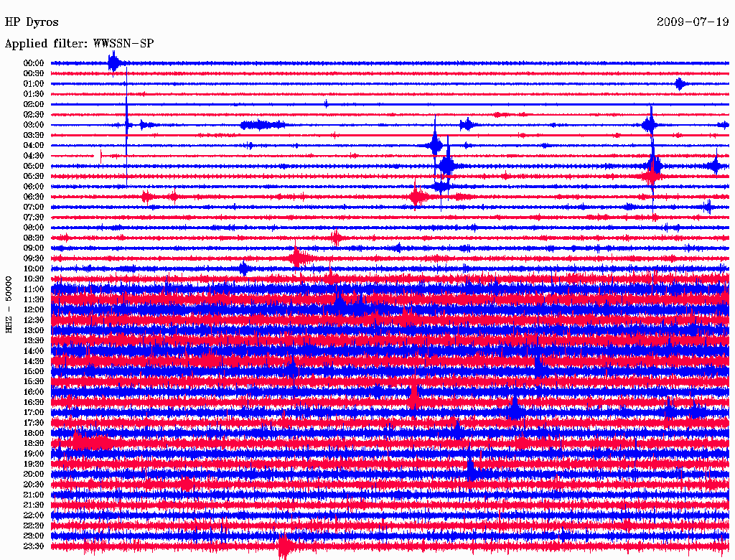
Task: Select the 00:30 time label
Action: [x=33, y=73]
